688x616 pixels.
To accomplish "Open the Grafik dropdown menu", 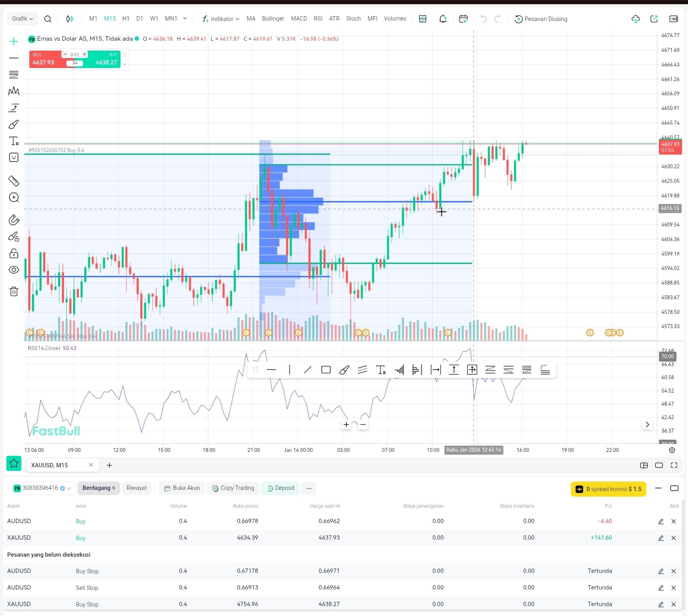I will click(23, 19).
